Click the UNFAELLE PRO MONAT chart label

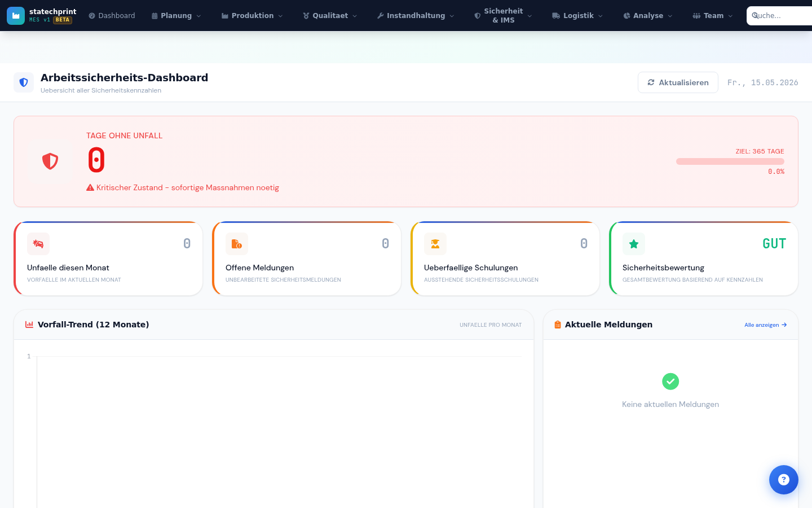491,325
